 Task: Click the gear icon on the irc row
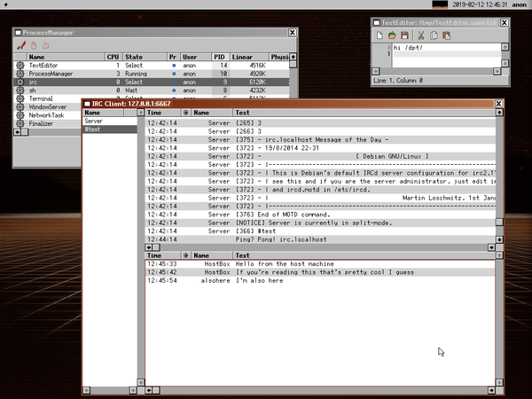click(x=20, y=82)
